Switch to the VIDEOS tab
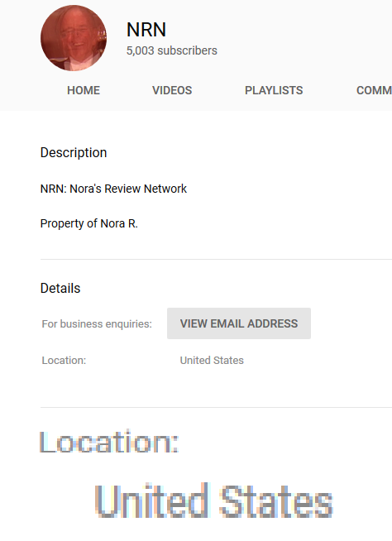The width and height of the screenshot is (392, 541). point(172,90)
